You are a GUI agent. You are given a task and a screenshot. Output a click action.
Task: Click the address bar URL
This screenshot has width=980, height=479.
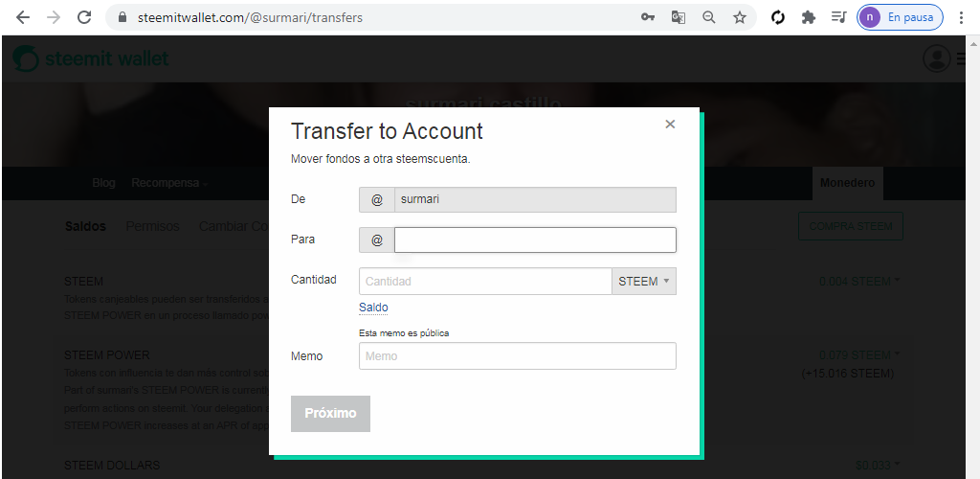(250, 17)
